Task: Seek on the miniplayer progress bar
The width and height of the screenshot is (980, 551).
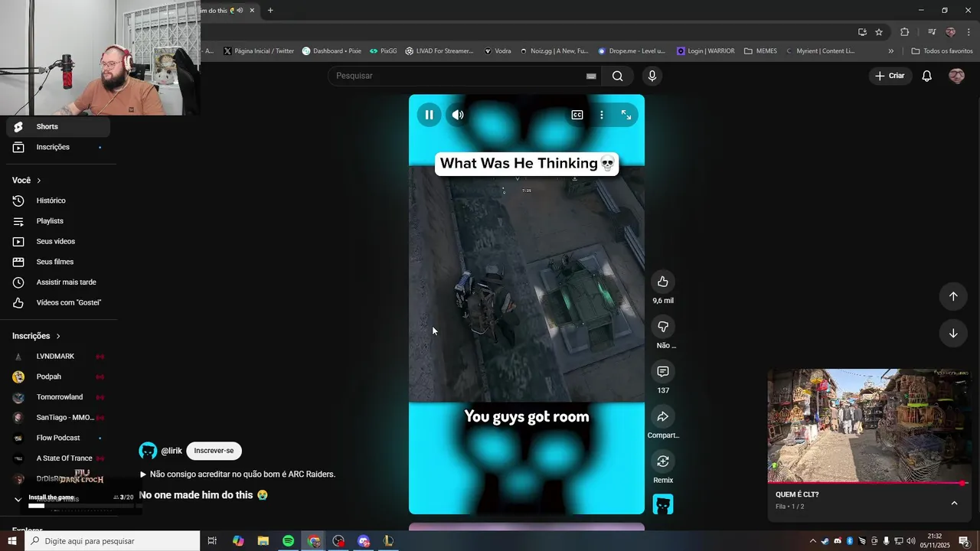Action: (x=868, y=483)
